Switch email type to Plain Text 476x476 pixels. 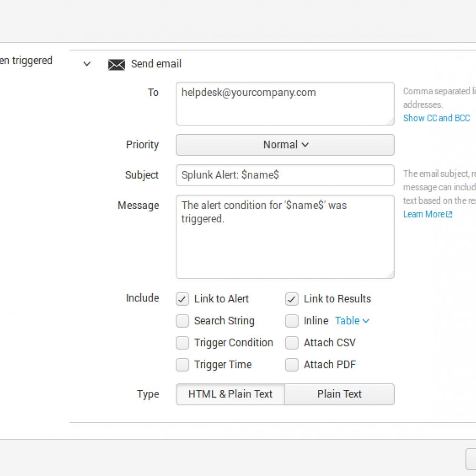coord(339,394)
